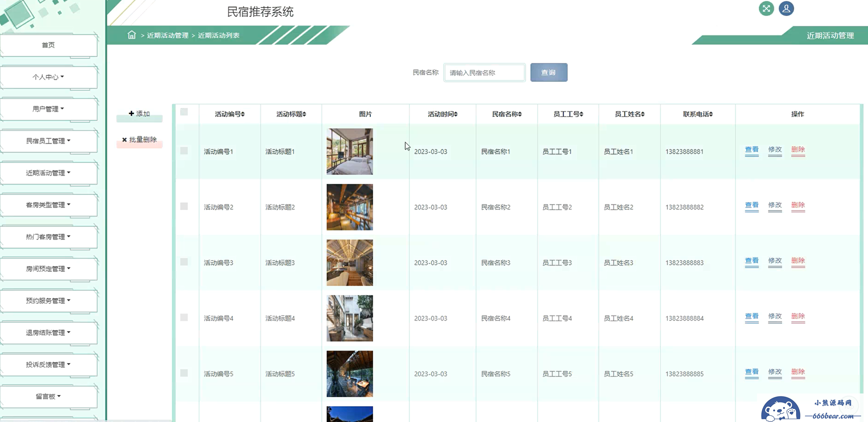Screen dimensions: 868x422
Task: Toggle fullscreen with the expand icon
Action: 766,8
